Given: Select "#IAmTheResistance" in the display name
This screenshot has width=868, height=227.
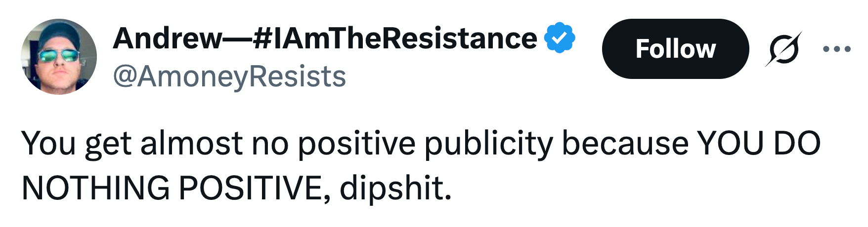Looking at the screenshot, I should point(394,38).
